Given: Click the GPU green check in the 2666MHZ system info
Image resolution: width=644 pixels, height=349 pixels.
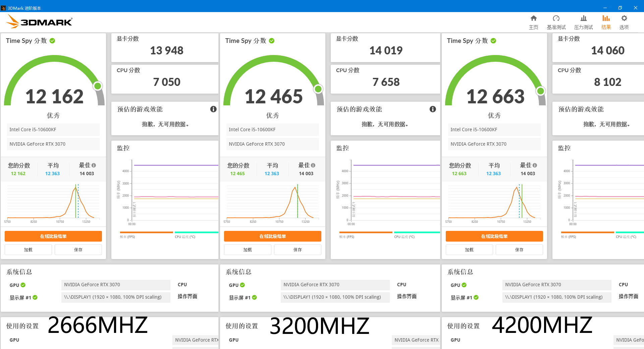Looking at the screenshot, I should click(23, 285).
